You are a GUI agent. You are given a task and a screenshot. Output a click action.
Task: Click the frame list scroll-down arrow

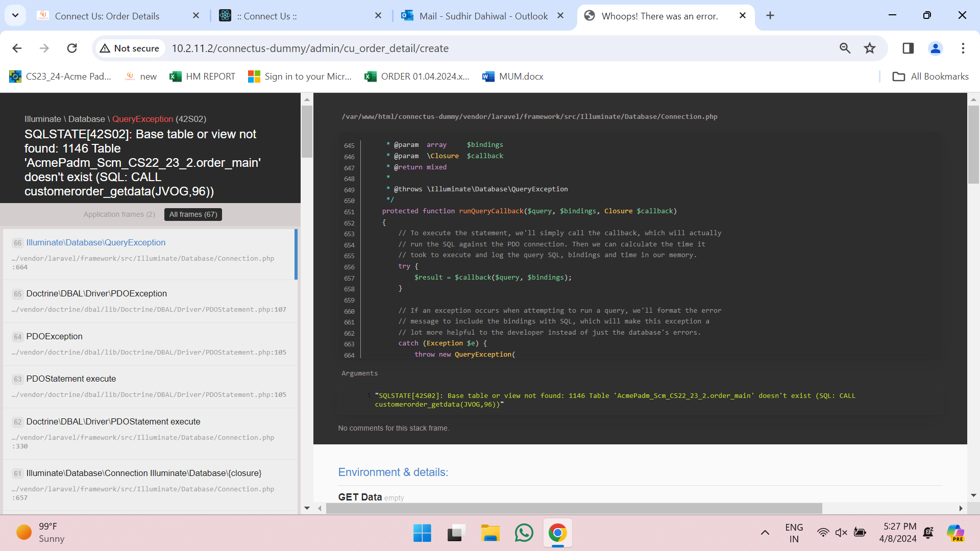307,508
